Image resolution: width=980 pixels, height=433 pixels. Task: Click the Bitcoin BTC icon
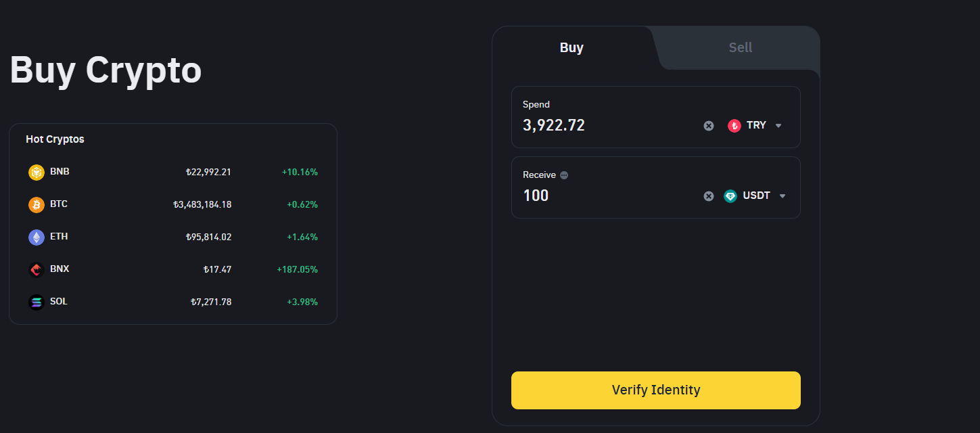point(36,205)
